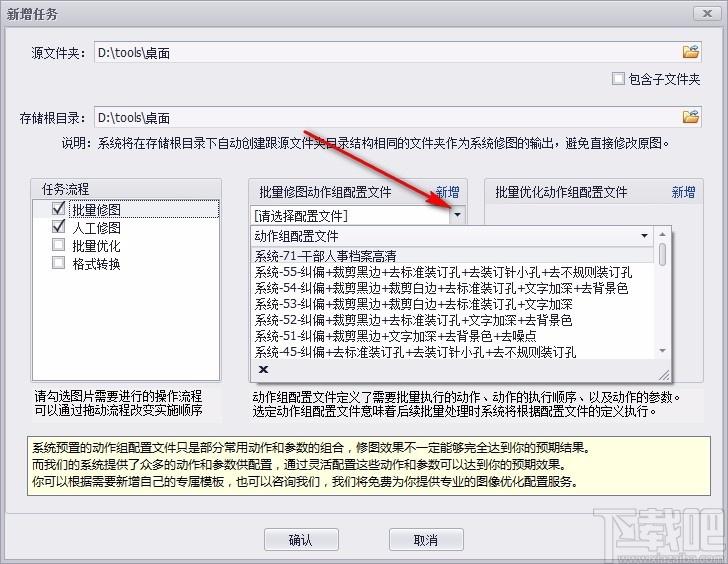Click the 动作组配置文件 column header text
Screen dimensions: 728x564
click(296, 236)
